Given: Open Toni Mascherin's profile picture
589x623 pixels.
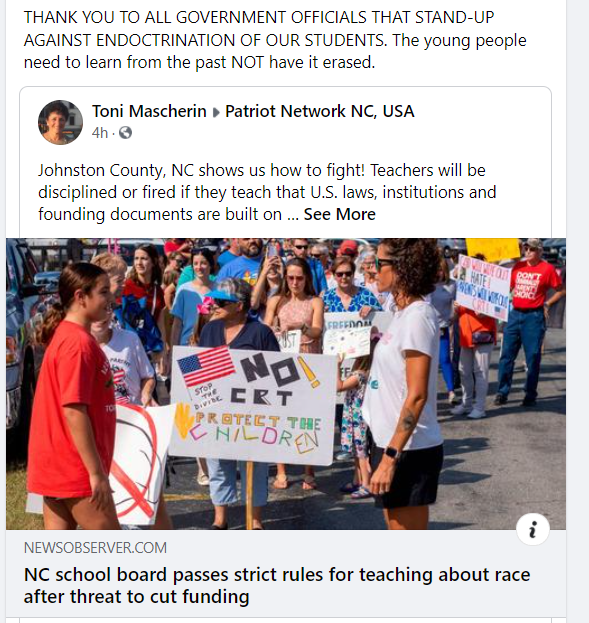Looking at the screenshot, I should pyautogui.click(x=60, y=122).
